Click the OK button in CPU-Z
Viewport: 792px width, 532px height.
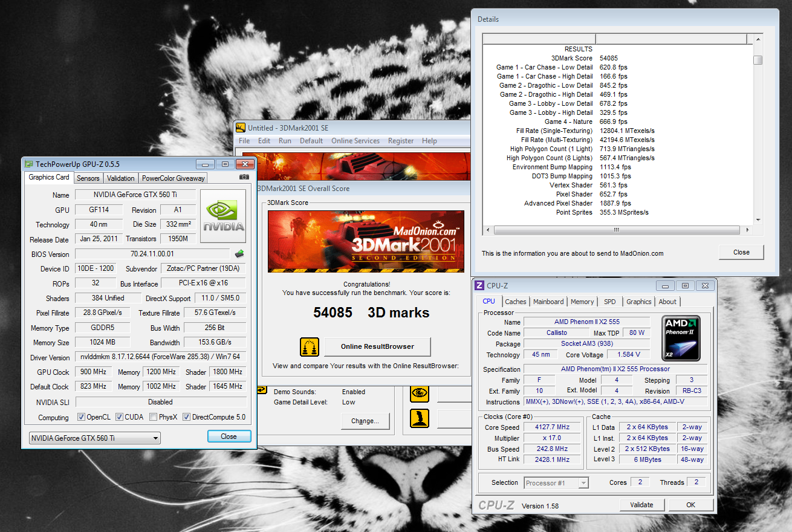690,505
